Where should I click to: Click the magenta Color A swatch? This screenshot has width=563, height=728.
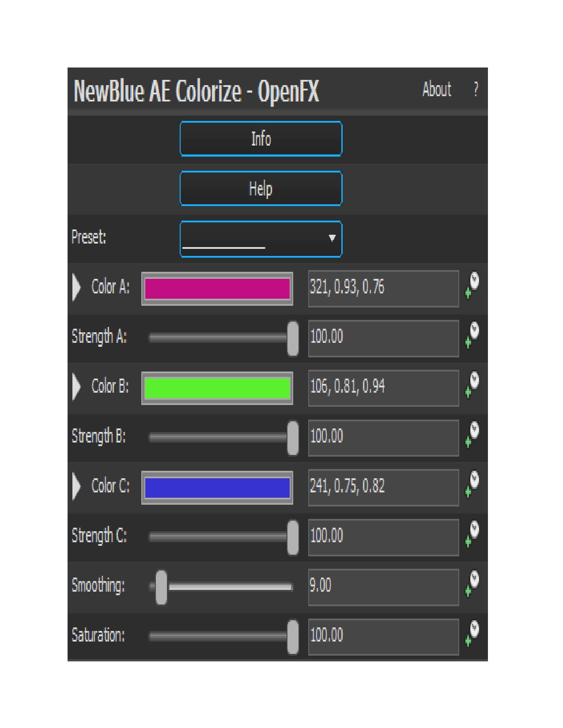(217, 289)
